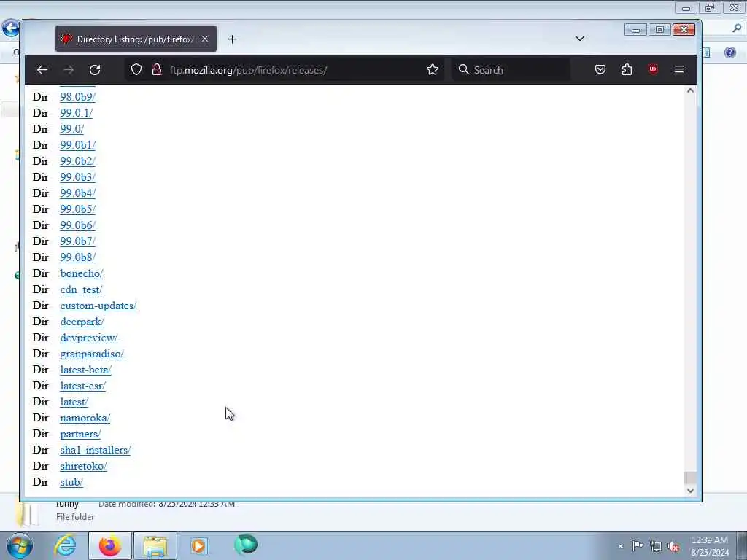Click the search magnifier in the background Explorer window
Viewport: 747px width, 560px height.
tap(737, 28)
